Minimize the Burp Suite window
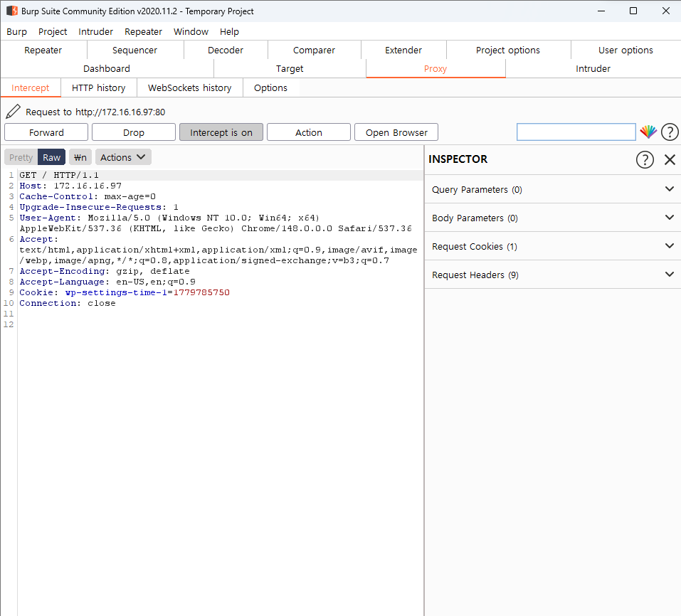This screenshot has width=681, height=616. [x=601, y=11]
